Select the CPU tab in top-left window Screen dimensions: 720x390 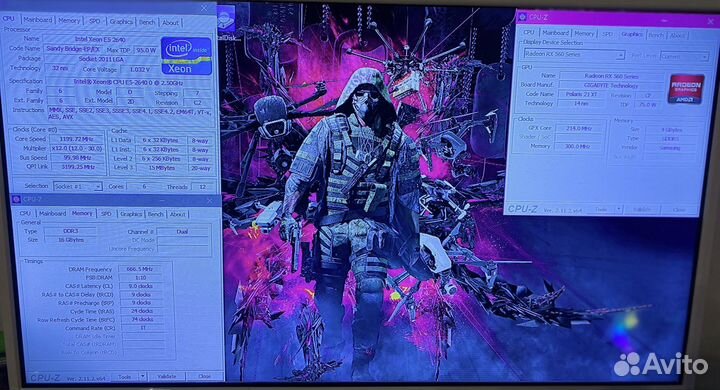pyautogui.click(x=9, y=19)
